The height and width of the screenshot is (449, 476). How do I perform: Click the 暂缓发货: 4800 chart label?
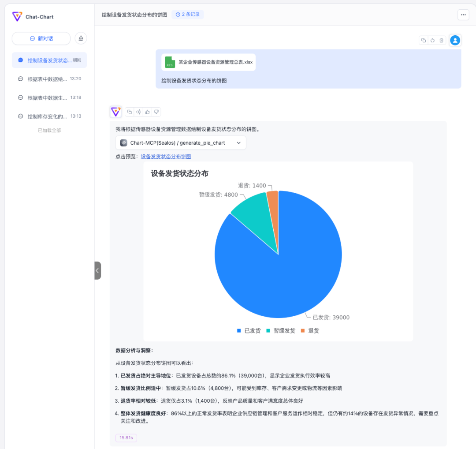[218, 195]
